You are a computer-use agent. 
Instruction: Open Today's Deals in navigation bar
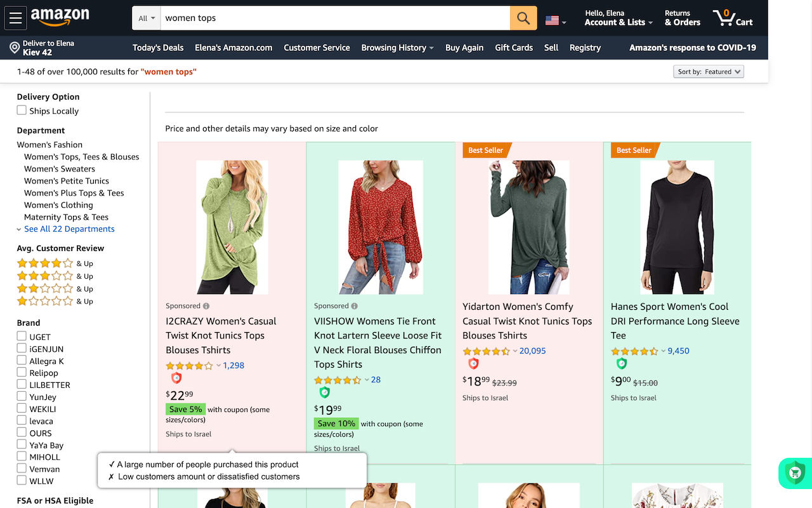coord(158,48)
